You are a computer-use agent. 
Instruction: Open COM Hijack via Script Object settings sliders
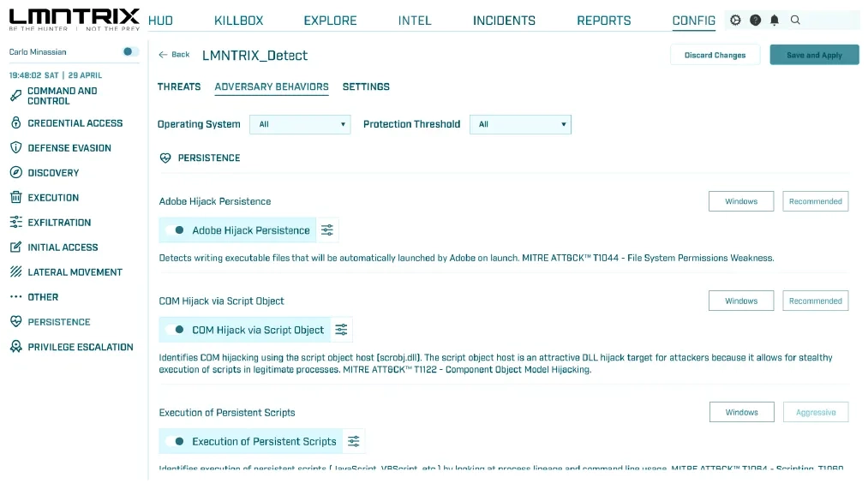[342, 330]
